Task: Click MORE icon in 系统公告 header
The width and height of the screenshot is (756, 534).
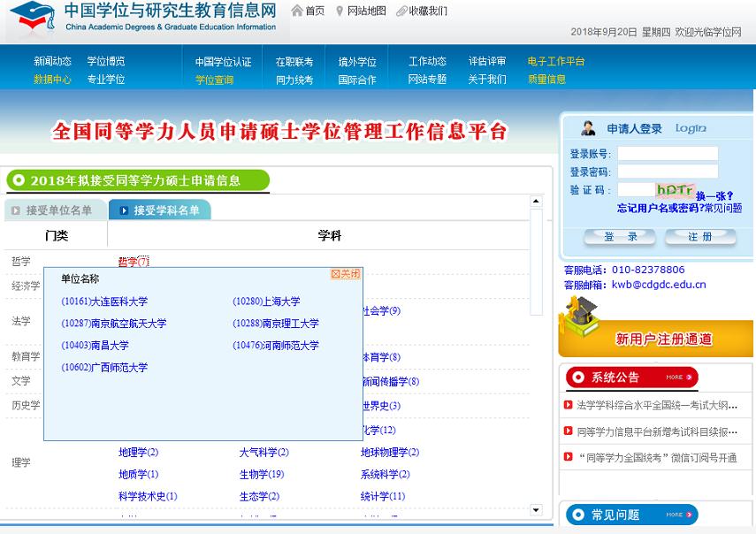Action: 676,378
